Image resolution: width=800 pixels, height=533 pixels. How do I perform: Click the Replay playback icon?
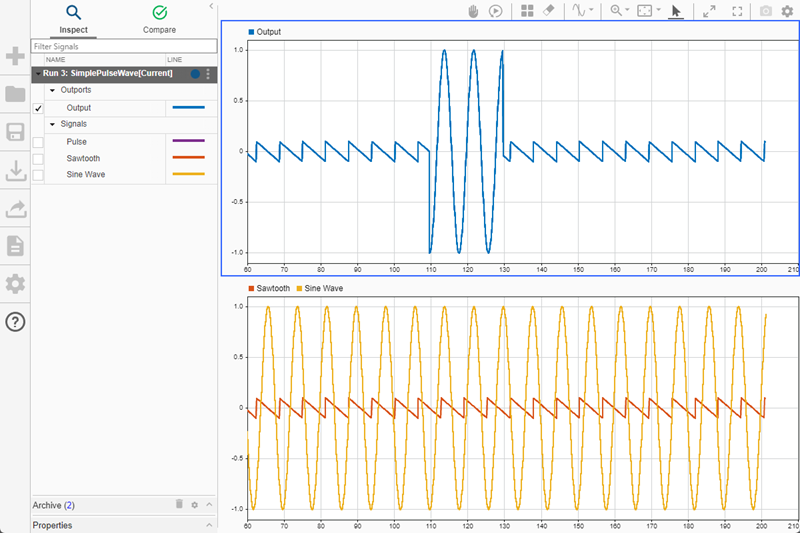[x=496, y=10]
